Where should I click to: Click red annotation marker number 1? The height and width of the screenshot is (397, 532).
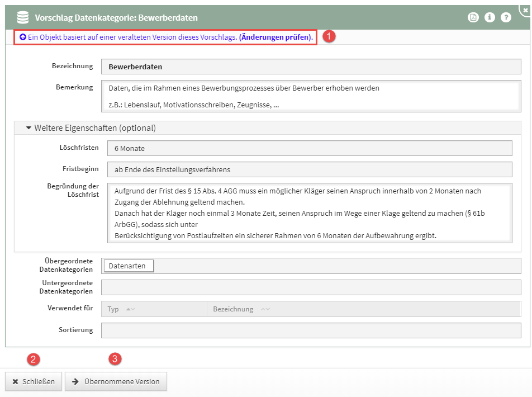pyautogui.click(x=330, y=37)
